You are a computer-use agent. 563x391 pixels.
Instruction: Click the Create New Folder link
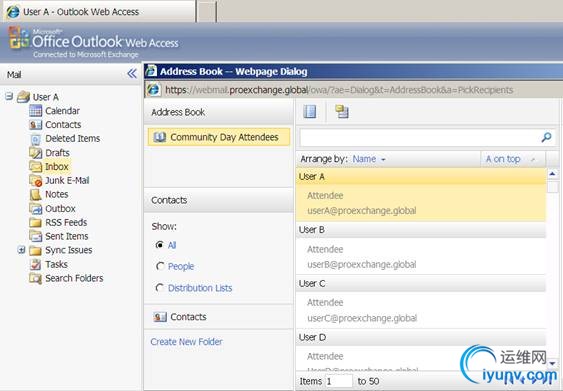186,341
